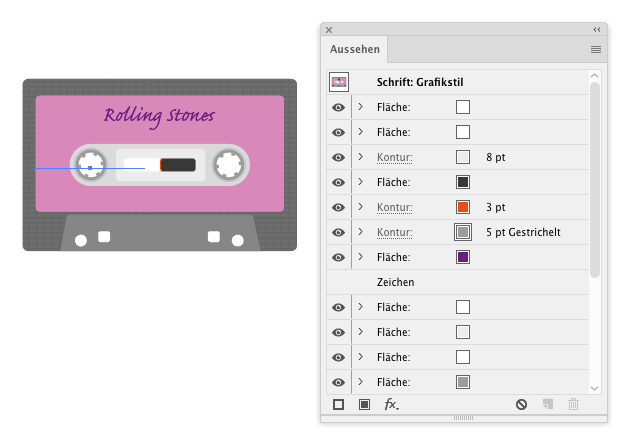Image resolution: width=638 pixels, height=446 pixels.
Task: Click the '3 pt' stroke weight value
Action: (x=496, y=207)
